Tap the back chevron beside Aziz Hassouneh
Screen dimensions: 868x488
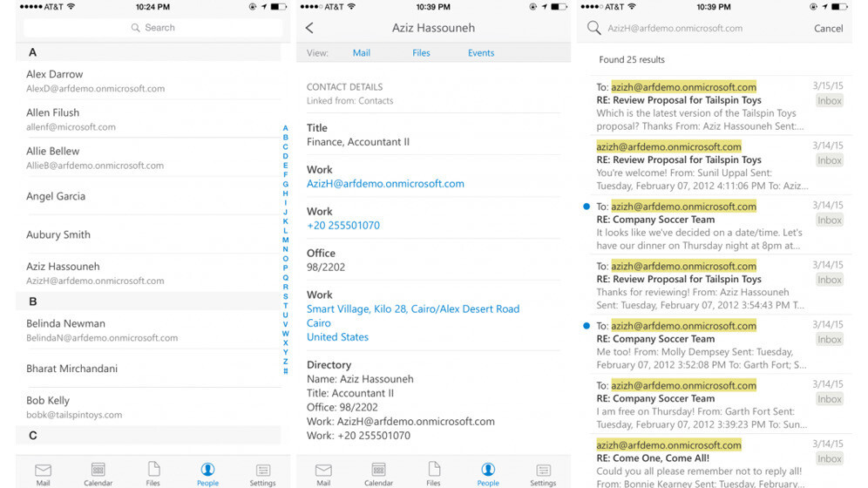309,28
